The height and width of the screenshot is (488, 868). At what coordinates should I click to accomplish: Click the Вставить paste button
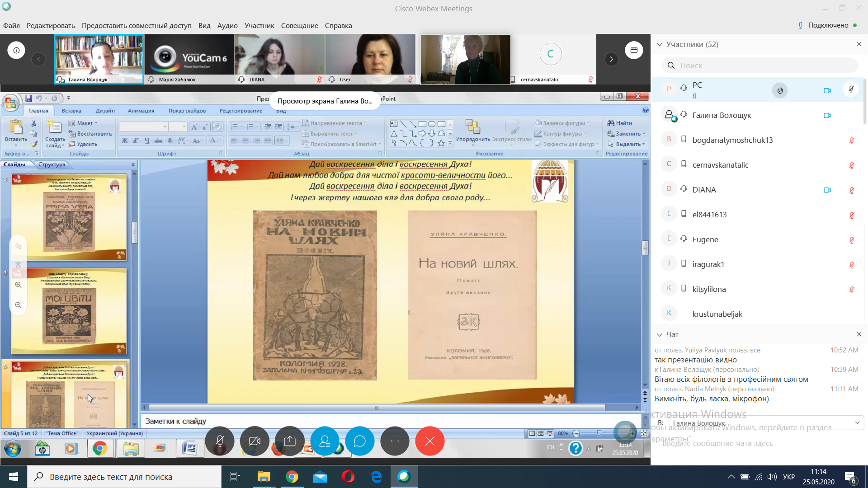(x=16, y=132)
